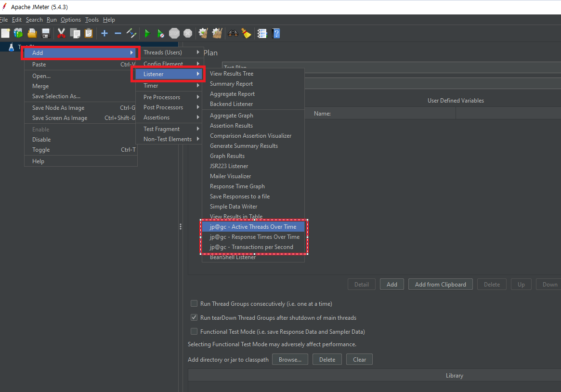Click the Delete classpath button
This screenshot has width=561, height=392.
[x=327, y=359]
